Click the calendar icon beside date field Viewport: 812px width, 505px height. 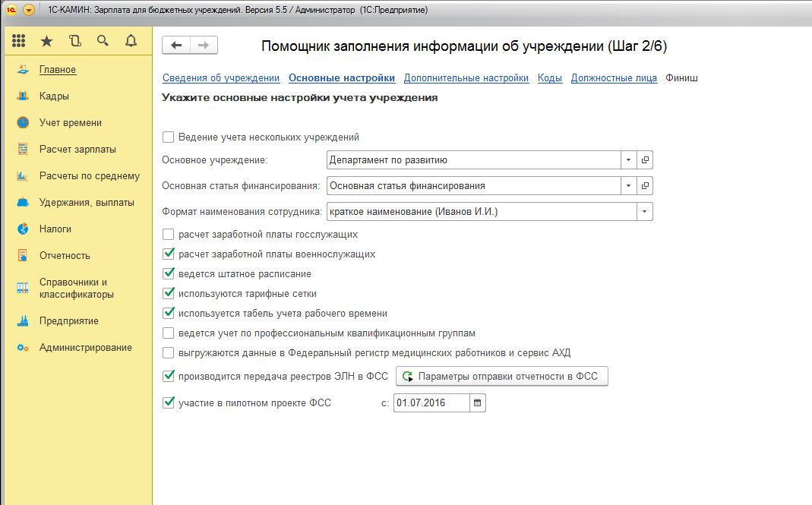(x=477, y=403)
